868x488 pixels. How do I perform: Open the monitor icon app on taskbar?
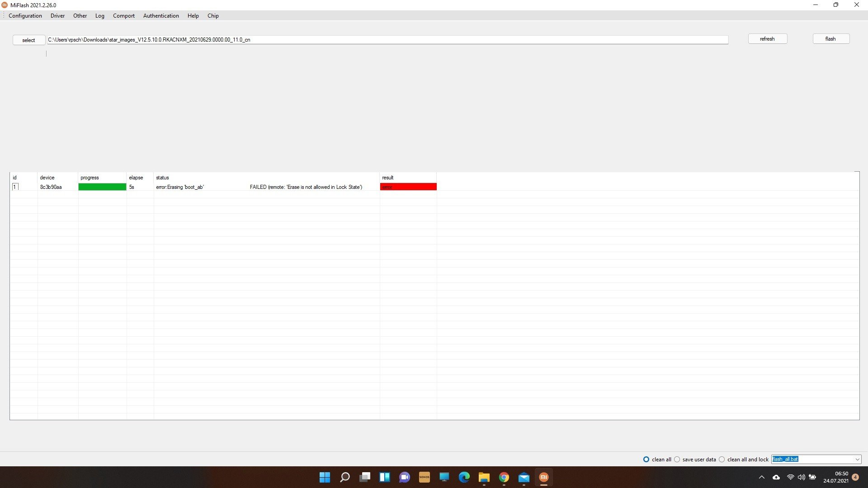point(444,477)
